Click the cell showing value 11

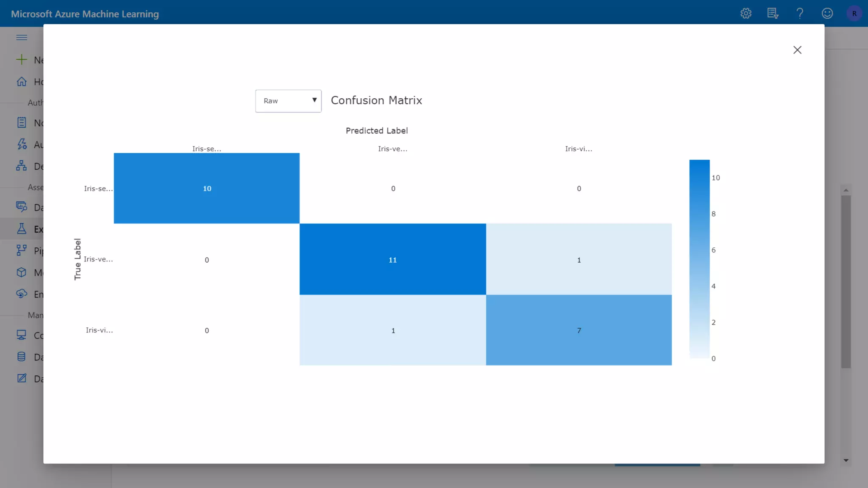click(392, 260)
